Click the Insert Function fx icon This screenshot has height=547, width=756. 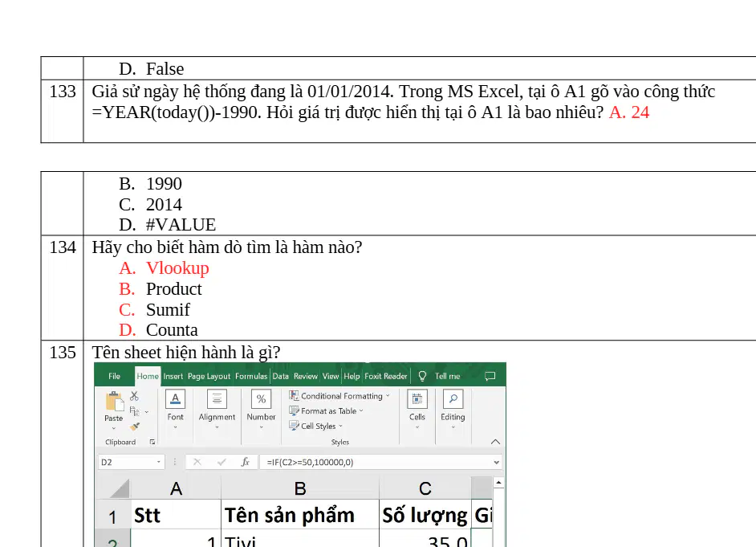(x=245, y=462)
